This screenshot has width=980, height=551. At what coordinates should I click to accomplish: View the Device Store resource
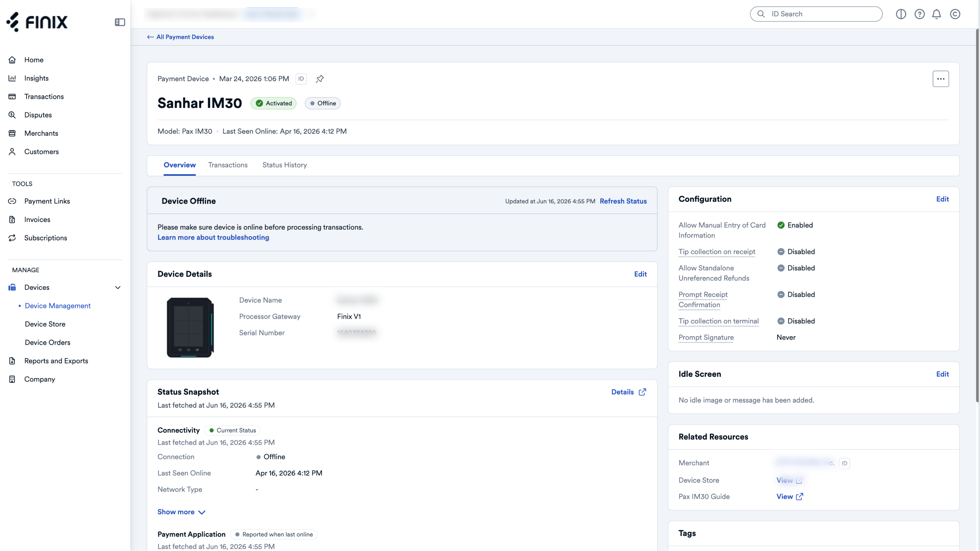[x=789, y=480]
